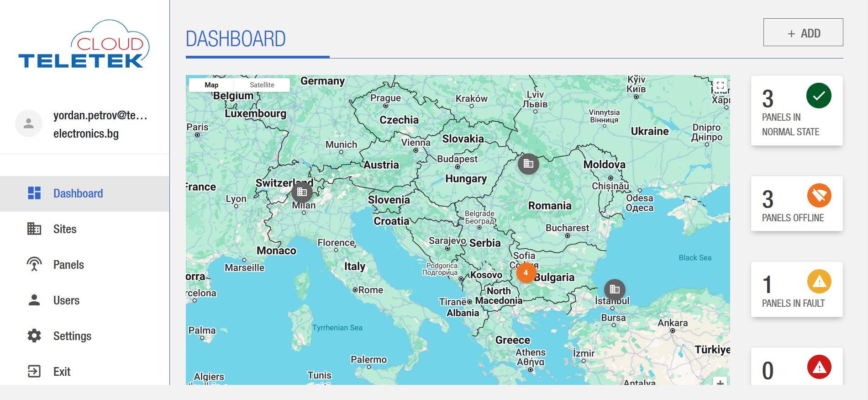Viewport: 868px width, 400px height.
Task: Click the Users person icon in sidebar
Action: [x=34, y=300]
